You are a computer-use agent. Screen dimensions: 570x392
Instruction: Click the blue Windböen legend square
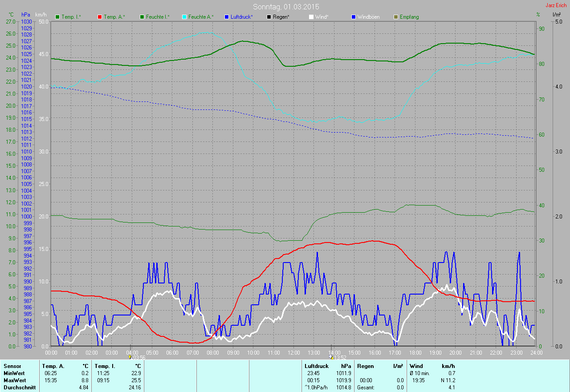click(354, 17)
